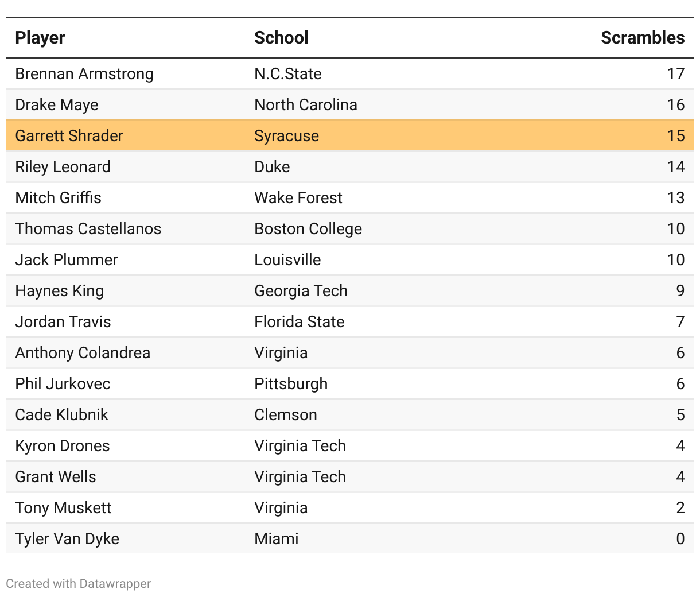Click the Brennan Armstrong player name
Screen dimensions: 700x597
click(84, 74)
